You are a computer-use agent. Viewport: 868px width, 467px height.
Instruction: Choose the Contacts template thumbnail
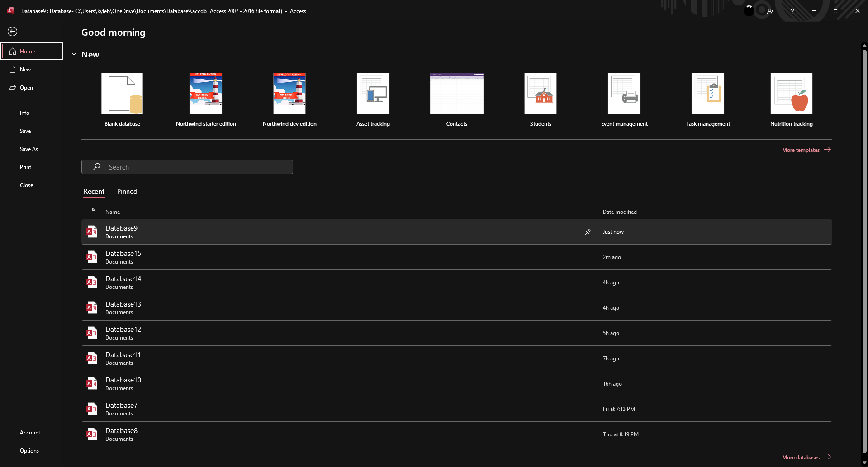[457, 94]
